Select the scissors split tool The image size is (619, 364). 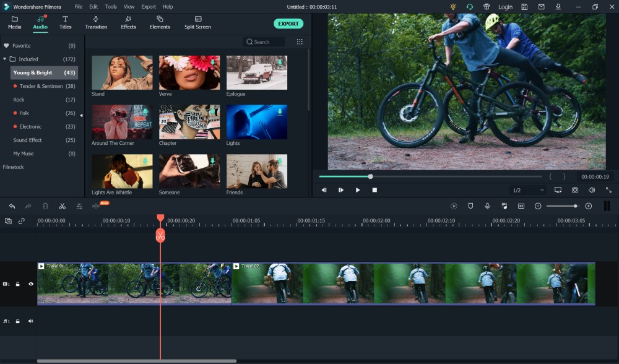tap(62, 206)
